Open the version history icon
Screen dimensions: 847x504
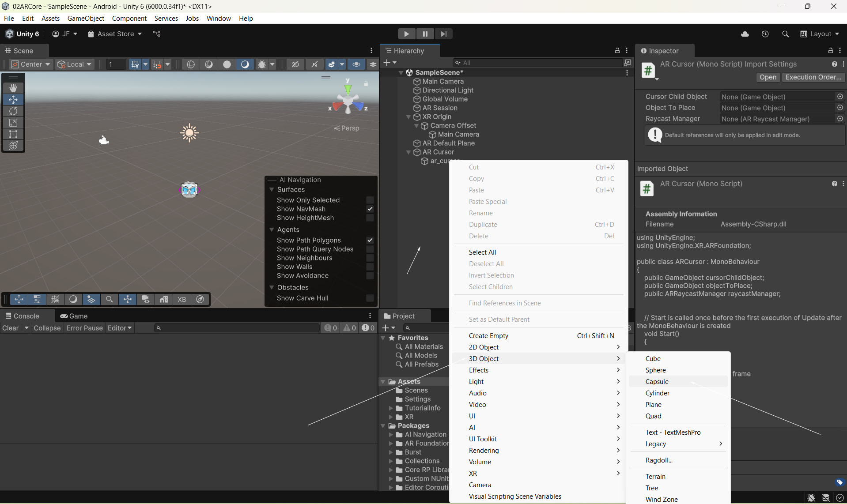point(765,34)
